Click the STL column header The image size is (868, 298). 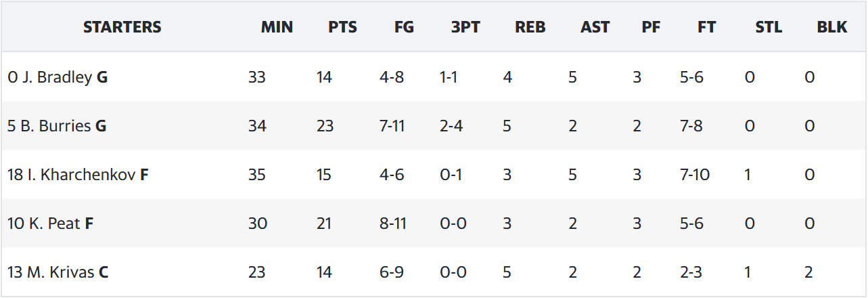[769, 27]
